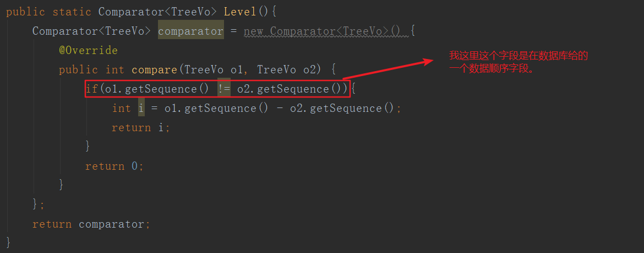
Task: Click the return comparator statement
Action: point(91,224)
